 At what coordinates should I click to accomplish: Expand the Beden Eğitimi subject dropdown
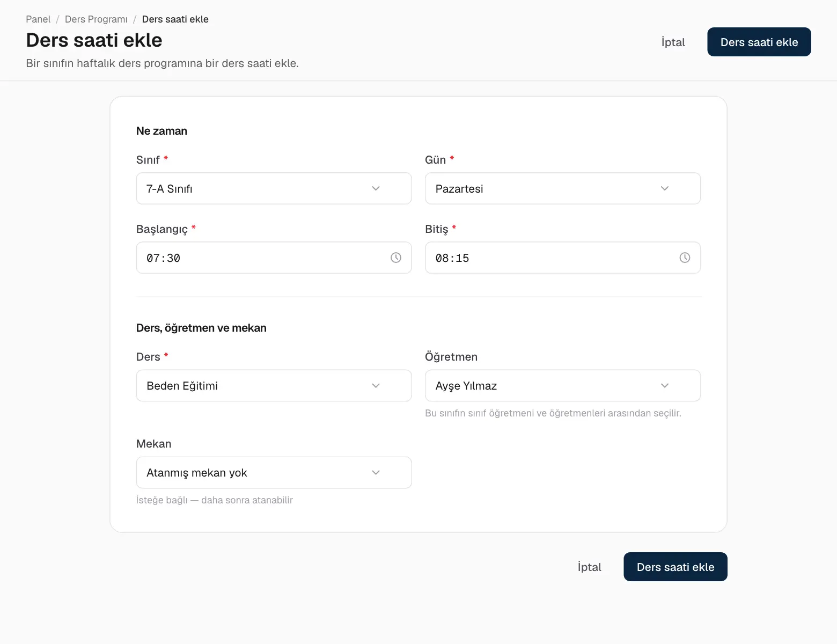pyautogui.click(x=274, y=385)
